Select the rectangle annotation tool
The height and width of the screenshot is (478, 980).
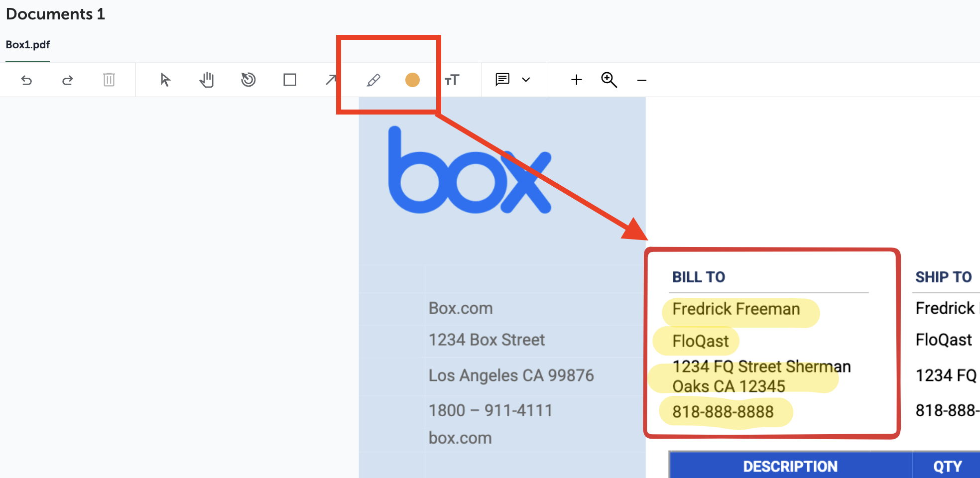pyautogui.click(x=290, y=80)
